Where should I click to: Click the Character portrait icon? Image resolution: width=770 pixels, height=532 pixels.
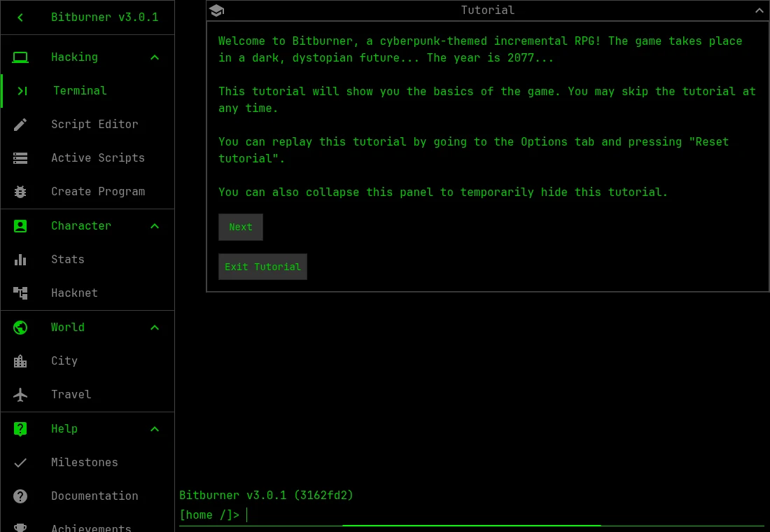tap(20, 226)
